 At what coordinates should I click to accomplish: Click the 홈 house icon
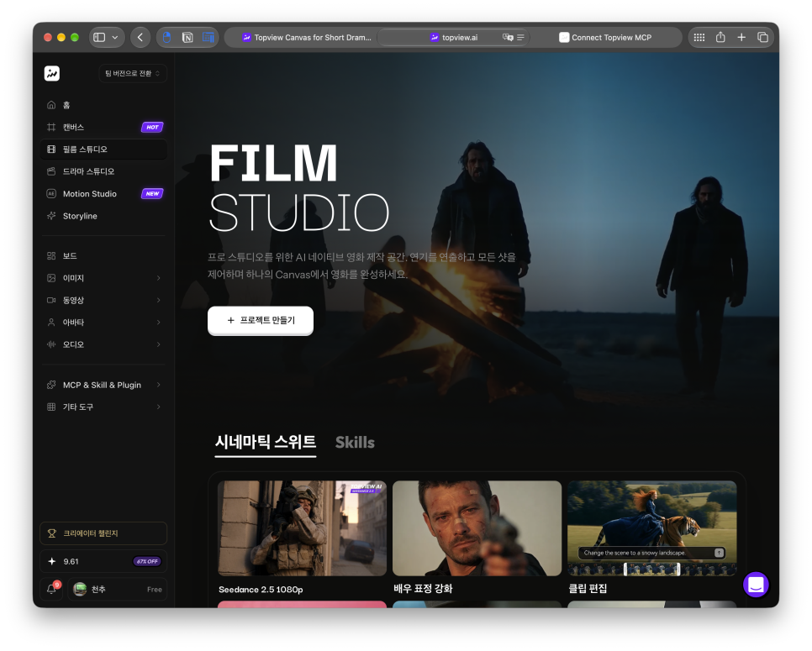coord(51,105)
